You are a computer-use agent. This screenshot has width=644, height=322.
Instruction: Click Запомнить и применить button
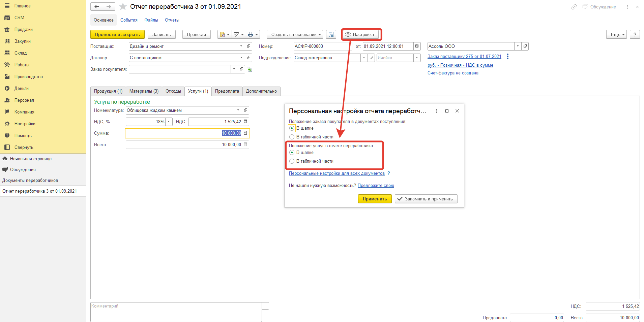coord(426,199)
